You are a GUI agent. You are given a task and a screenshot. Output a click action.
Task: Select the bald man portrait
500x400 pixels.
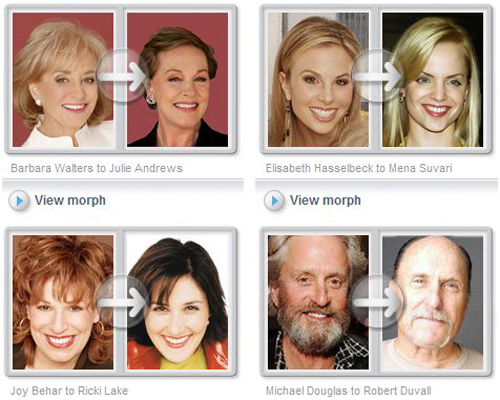[x=433, y=302]
